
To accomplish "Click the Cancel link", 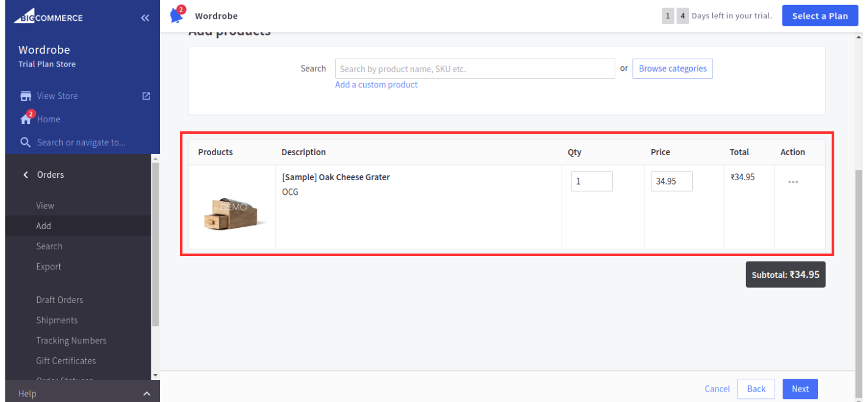I will (717, 389).
